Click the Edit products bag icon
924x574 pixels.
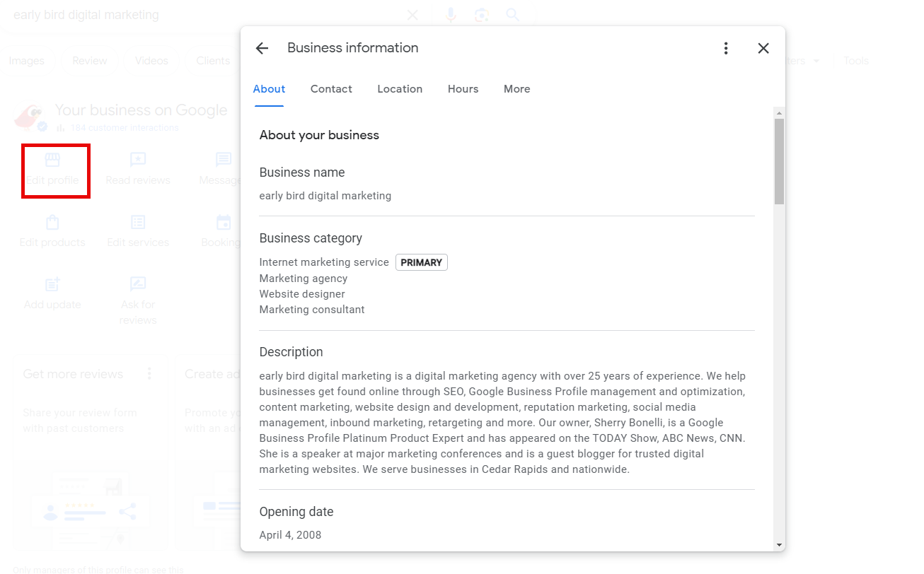52,223
